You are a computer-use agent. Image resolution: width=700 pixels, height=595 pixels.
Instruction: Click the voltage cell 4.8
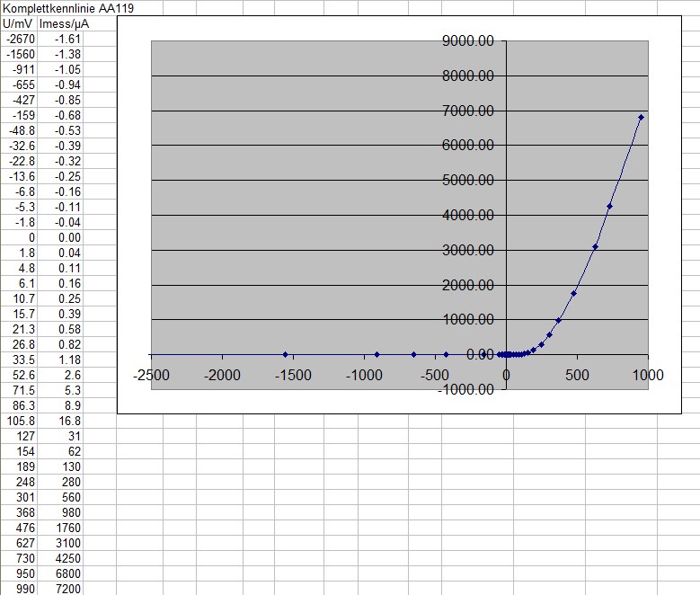click(19, 268)
